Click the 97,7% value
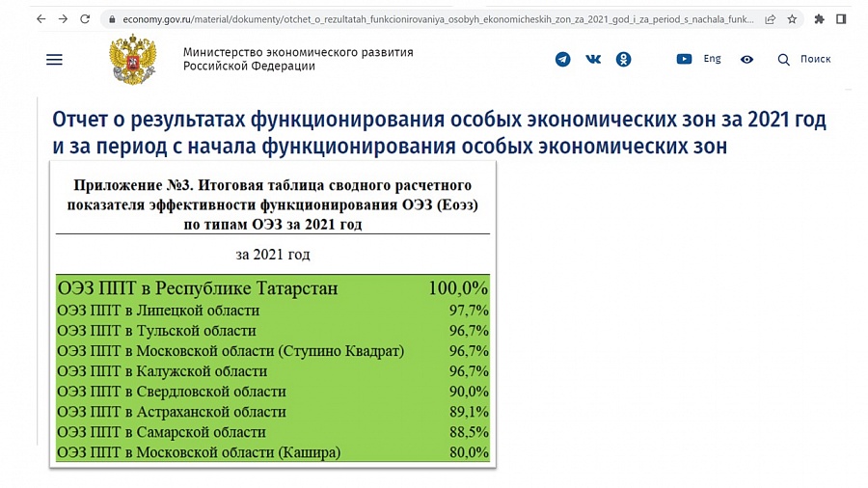The image size is (868, 488). point(469,311)
